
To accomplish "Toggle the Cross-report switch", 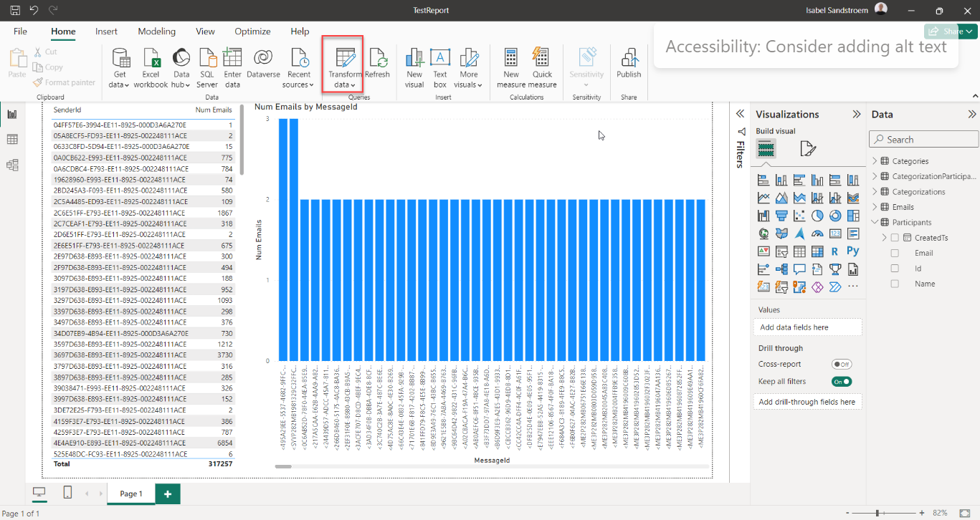I will (x=842, y=365).
